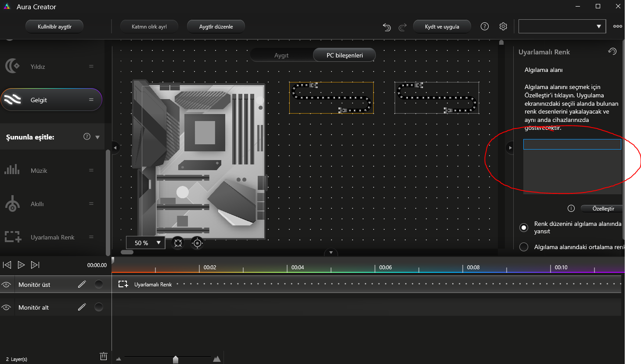
Task: Delete layer with the trash icon
Action: (x=104, y=356)
